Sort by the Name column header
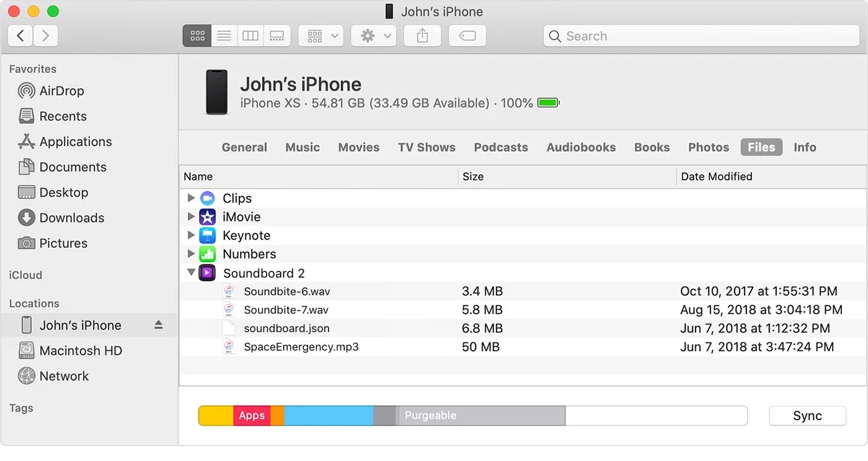 tap(319, 177)
